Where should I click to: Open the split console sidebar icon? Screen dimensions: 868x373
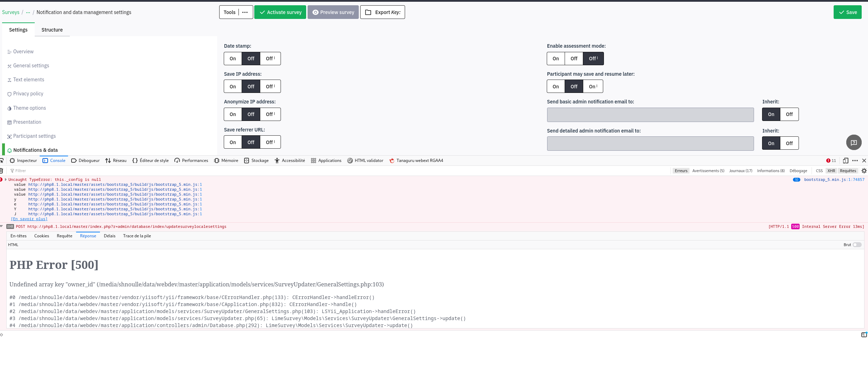coord(864,335)
